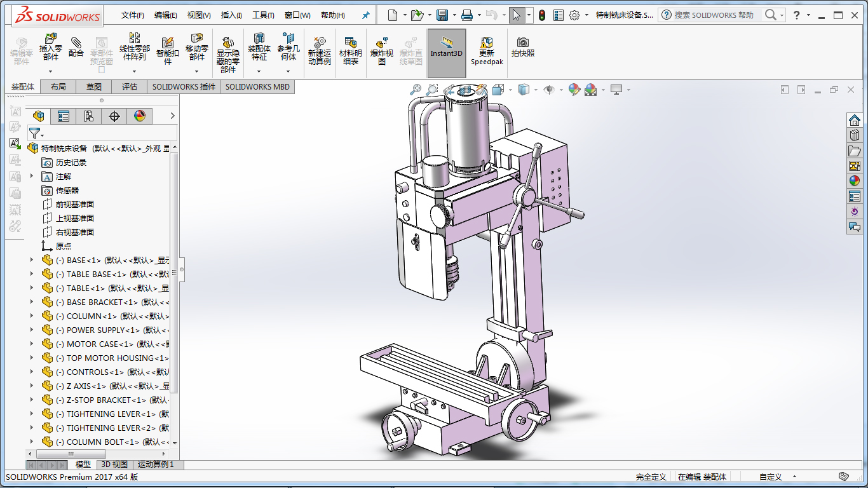
Task: Expand the BASE<1> component node
Action: [x=32, y=260]
